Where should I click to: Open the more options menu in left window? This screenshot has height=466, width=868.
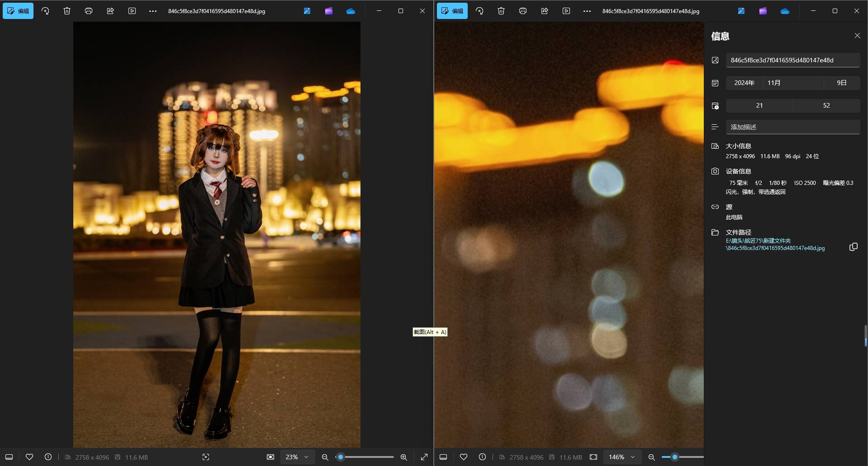pyautogui.click(x=153, y=11)
